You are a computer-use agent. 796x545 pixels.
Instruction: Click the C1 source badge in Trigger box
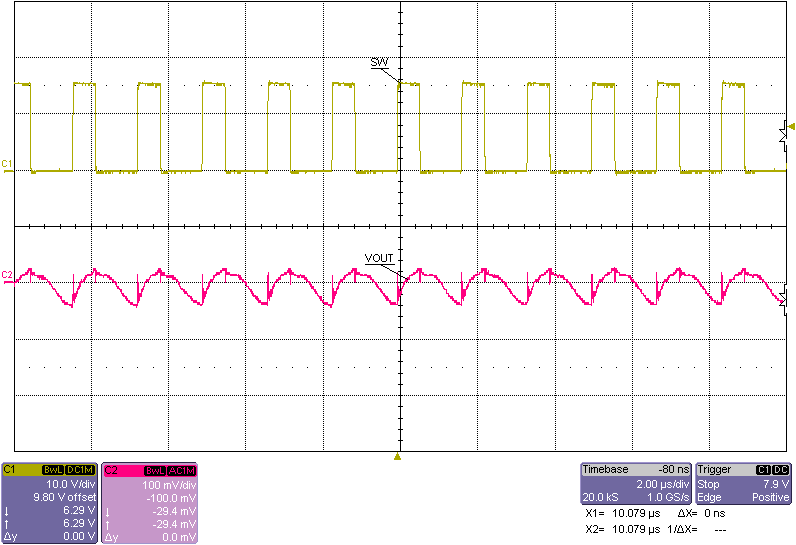[x=764, y=470]
